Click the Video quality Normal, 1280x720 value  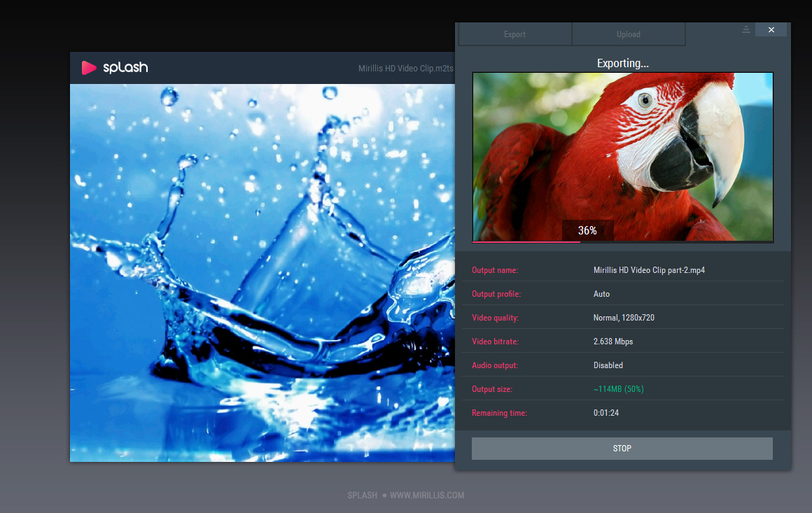[x=624, y=318]
